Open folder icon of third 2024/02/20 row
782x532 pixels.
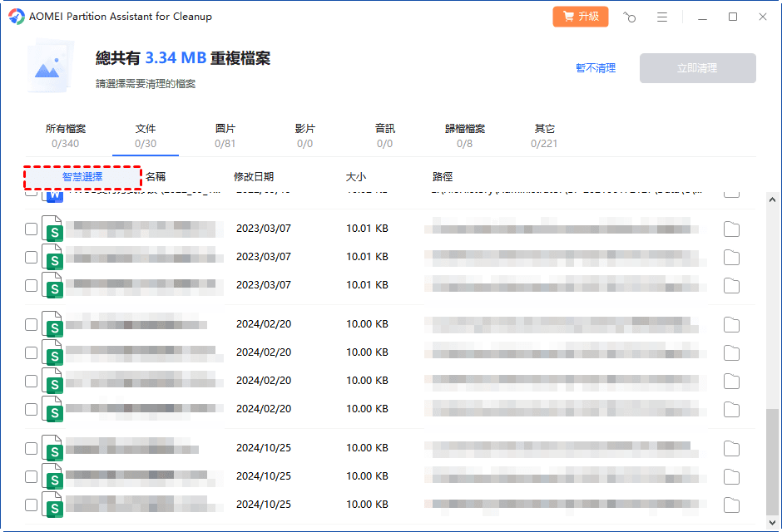point(731,382)
